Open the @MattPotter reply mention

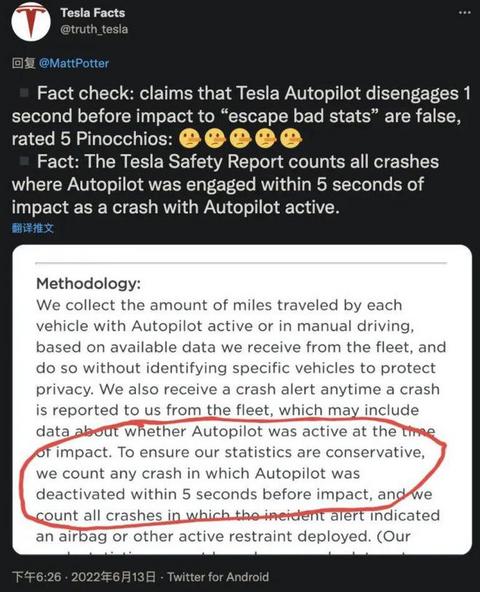point(74,63)
